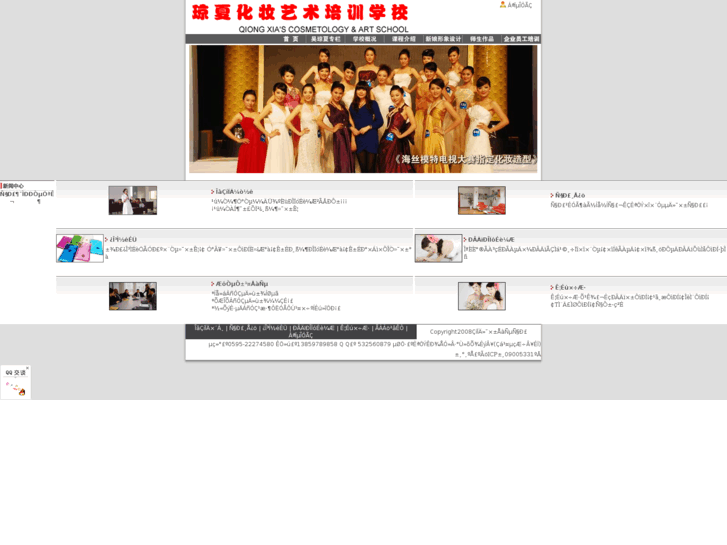Click red arrow beside the presenter photo heading
This screenshot has width=727, height=545.
(212, 192)
